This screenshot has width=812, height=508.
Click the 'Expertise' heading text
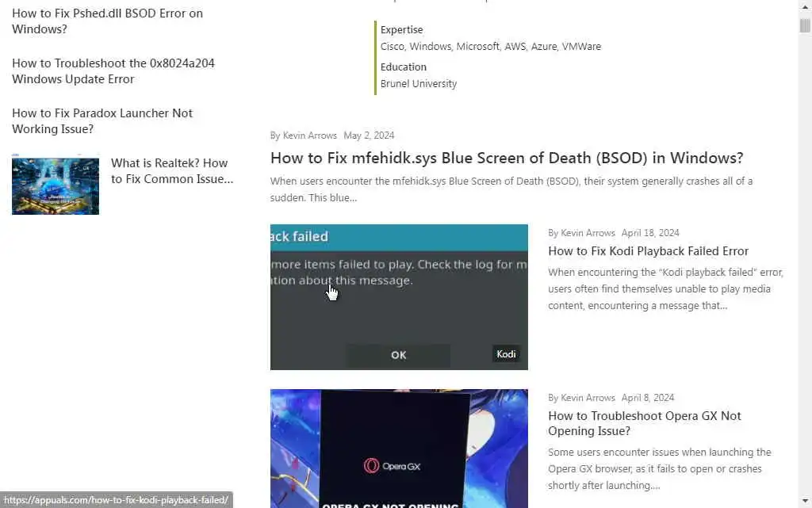(401, 30)
